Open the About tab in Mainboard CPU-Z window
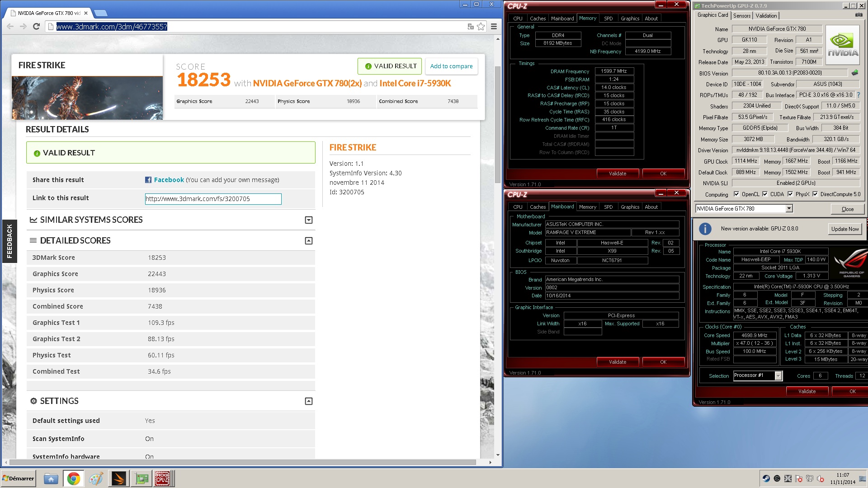Viewport: 868px width, 488px height. [651, 207]
